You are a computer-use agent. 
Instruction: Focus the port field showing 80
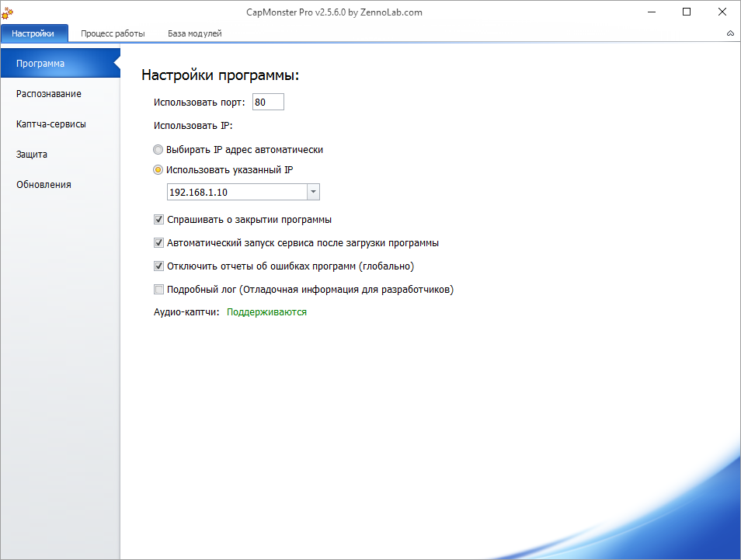coord(268,102)
